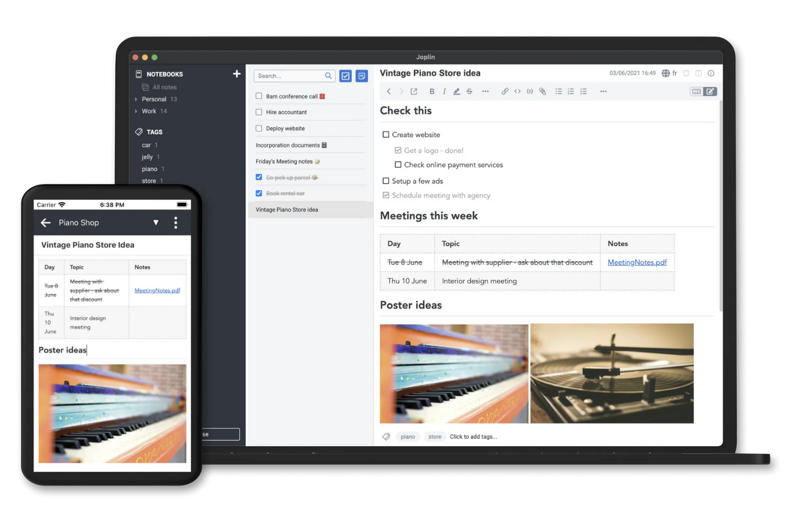
Task: Click the Bold formatting icon
Action: click(x=431, y=92)
